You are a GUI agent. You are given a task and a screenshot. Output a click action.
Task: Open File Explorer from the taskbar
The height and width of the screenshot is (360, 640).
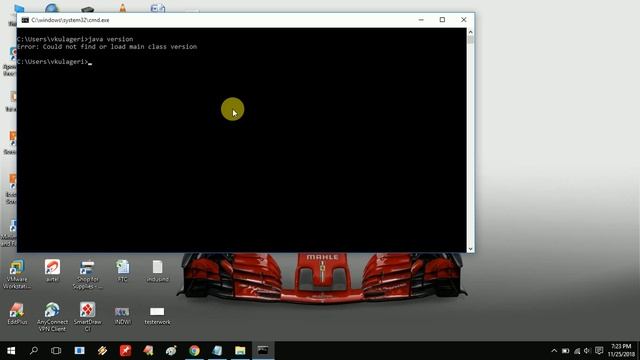point(240,351)
